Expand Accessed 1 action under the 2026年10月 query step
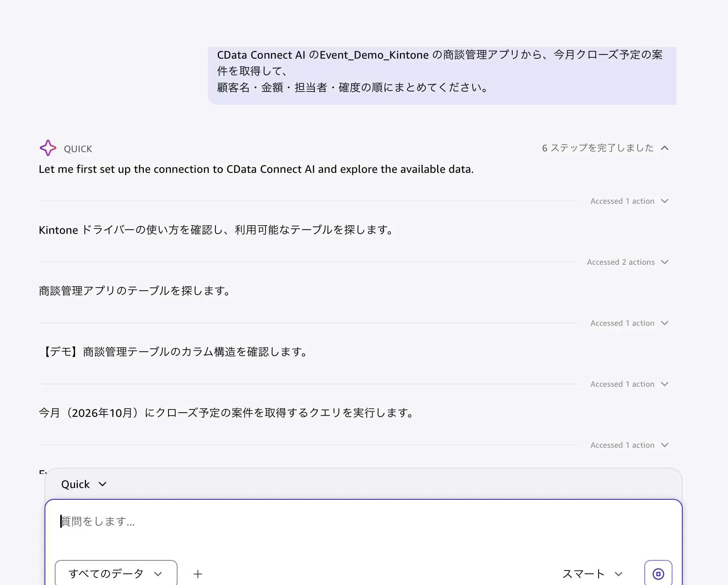The width and height of the screenshot is (728, 585). tap(629, 445)
